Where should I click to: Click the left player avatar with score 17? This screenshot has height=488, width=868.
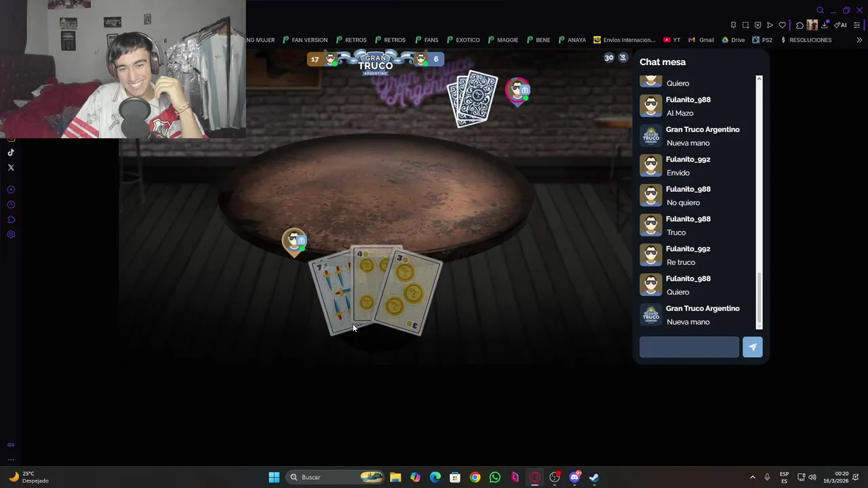332,60
